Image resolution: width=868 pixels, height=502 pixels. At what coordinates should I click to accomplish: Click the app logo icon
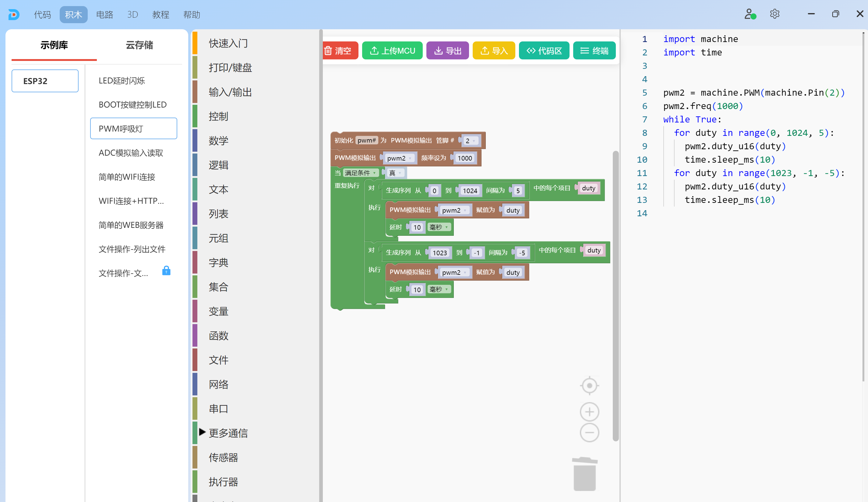pos(14,15)
